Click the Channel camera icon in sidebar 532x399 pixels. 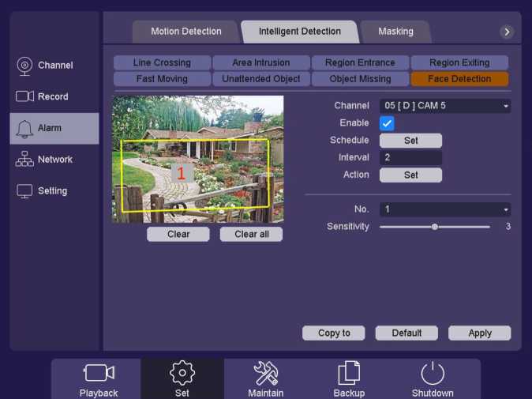pyautogui.click(x=24, y=65)
